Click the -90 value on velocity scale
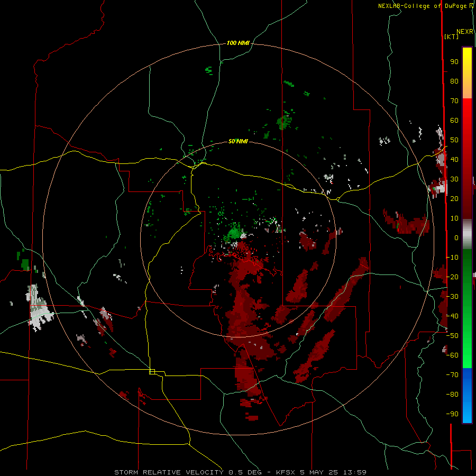Image resolution: width=476 pixels, height=476 pixels. click(x=452, y=414)
